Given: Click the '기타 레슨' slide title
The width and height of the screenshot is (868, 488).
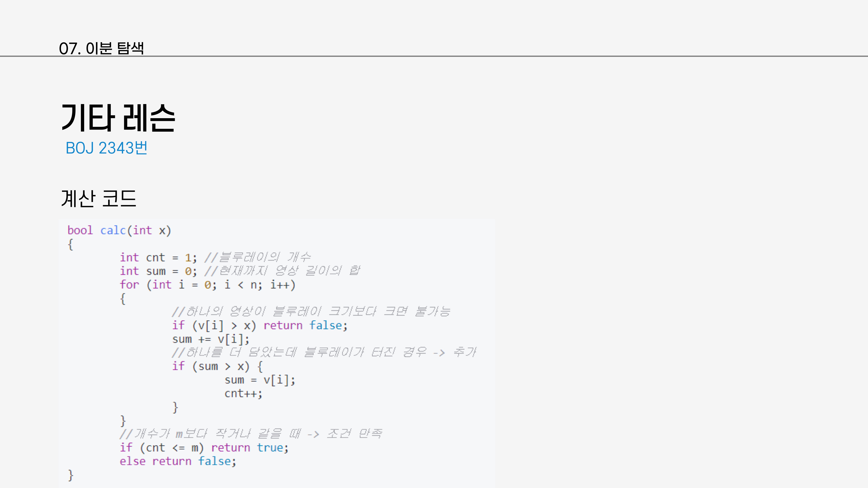Looking at the screenshot, I should tap(118, 118).
